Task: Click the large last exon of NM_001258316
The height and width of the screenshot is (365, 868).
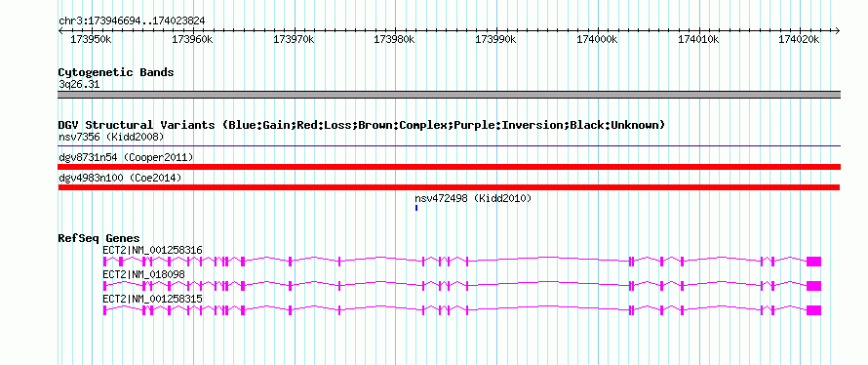Action: tap(813, 262)
